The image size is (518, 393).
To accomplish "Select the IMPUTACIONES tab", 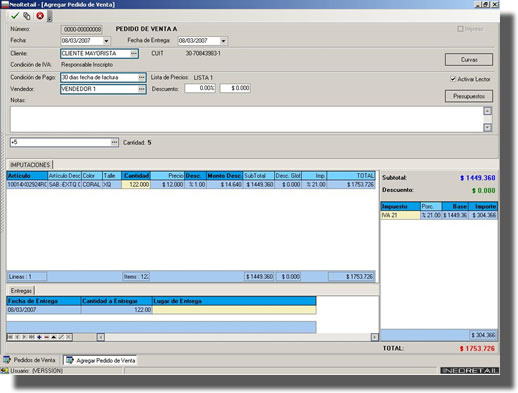I will click(30, 165).
